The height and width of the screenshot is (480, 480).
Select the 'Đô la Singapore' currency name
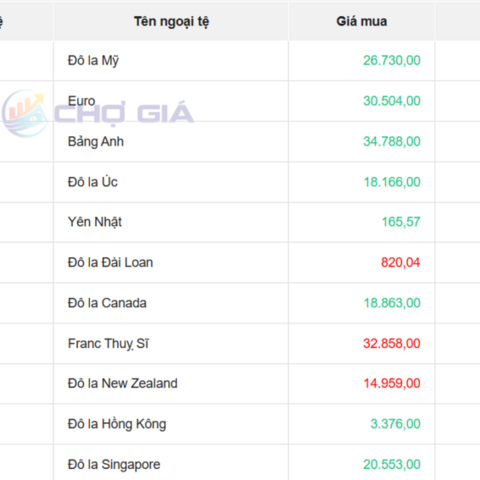point(114,465)
